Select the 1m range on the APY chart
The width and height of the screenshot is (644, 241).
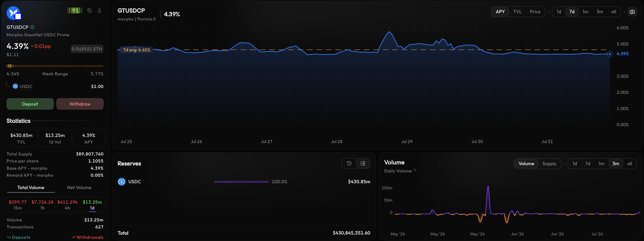(x=585, y=12)
